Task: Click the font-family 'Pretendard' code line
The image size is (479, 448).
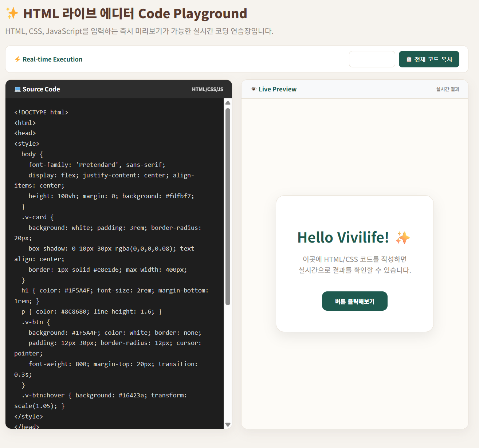Action: (97, 165)
